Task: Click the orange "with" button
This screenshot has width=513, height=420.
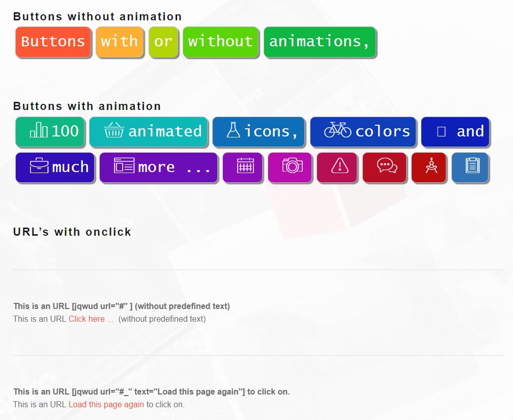Action: 120,42
